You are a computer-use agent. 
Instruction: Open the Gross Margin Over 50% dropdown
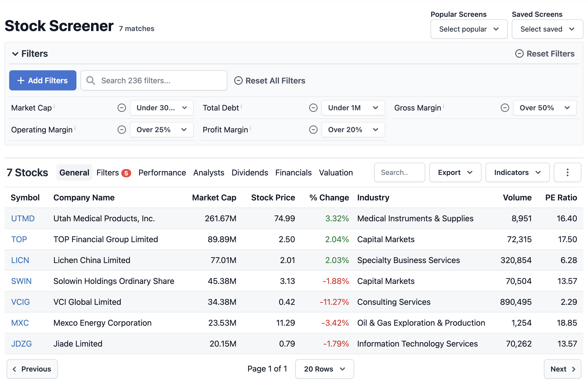click(545, 108)
